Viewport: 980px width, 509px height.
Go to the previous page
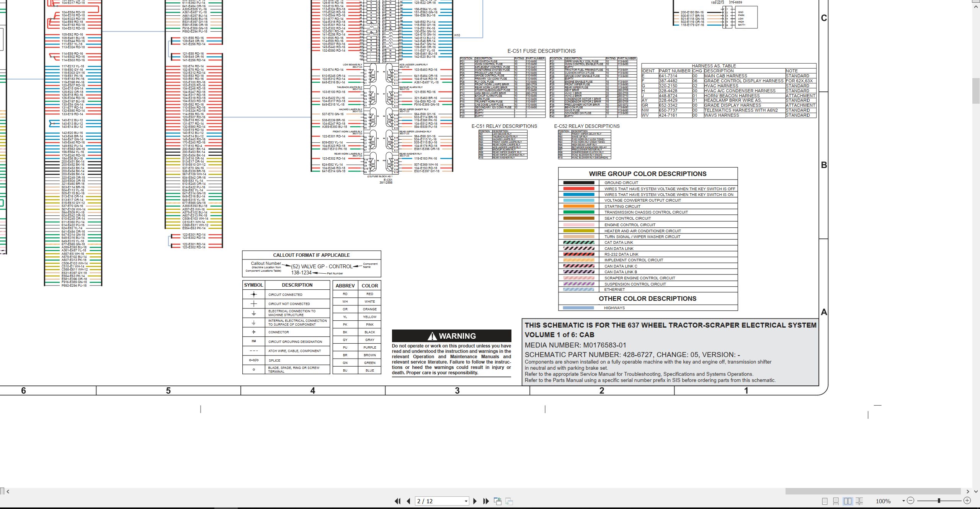click(x=408, y=501)
